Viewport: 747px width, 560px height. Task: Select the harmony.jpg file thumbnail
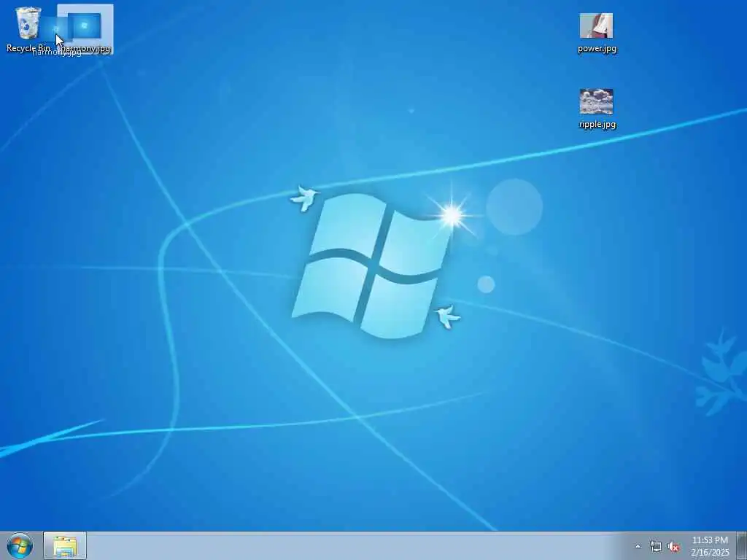click(x=85, y=26)
